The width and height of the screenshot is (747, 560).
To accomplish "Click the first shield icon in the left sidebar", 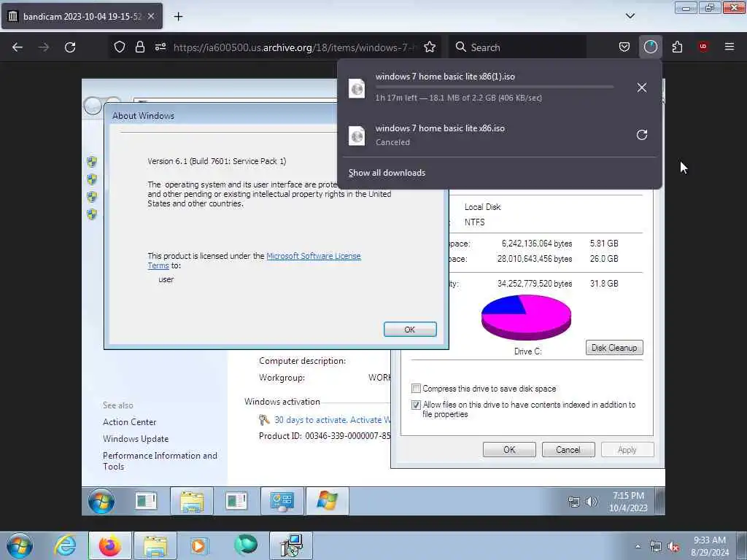I will tap(92, 161).
